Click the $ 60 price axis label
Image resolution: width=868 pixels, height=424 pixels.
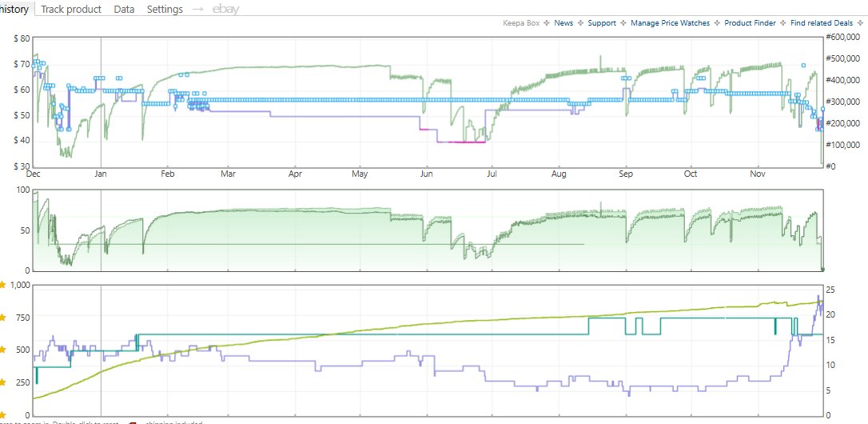(x=22, y=90)
